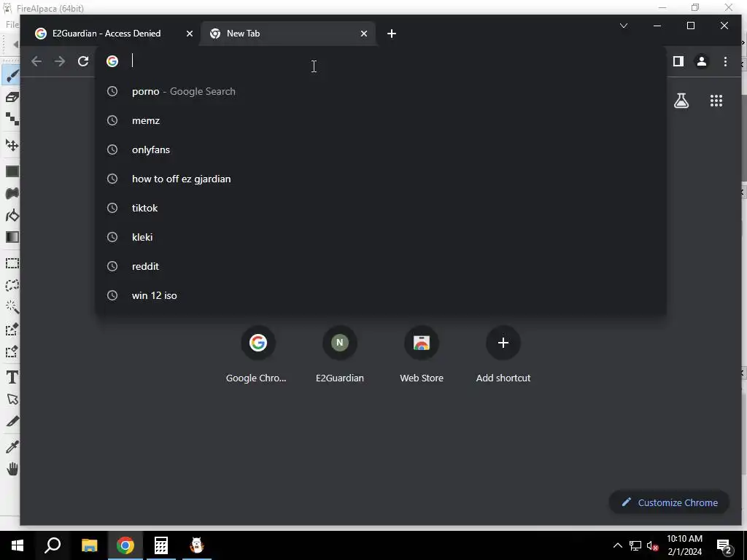Open the network status tray icon

tap(635, 545)
